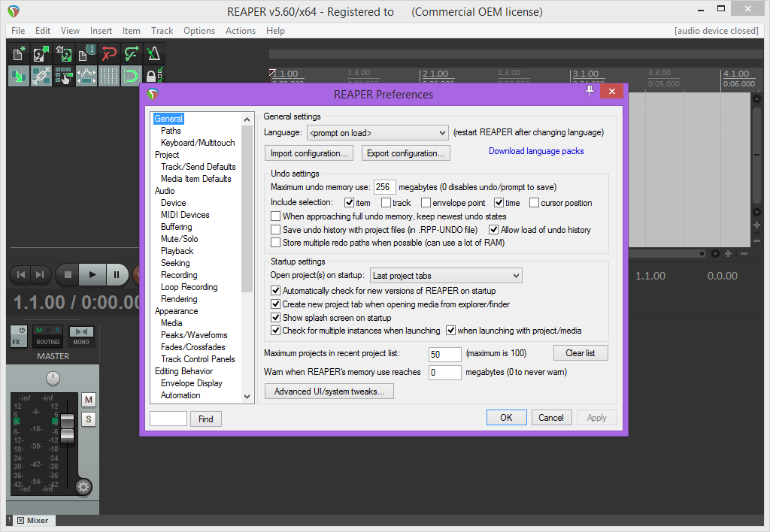770x532 pixels.
Task: Open Project Settings info icon
Action: 86,53
